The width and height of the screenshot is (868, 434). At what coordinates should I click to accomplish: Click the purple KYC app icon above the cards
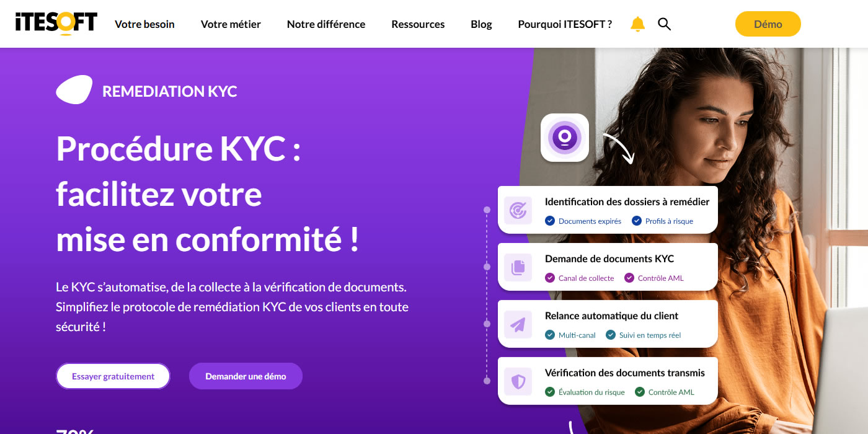pyautogui.click(x=564, y=138)
